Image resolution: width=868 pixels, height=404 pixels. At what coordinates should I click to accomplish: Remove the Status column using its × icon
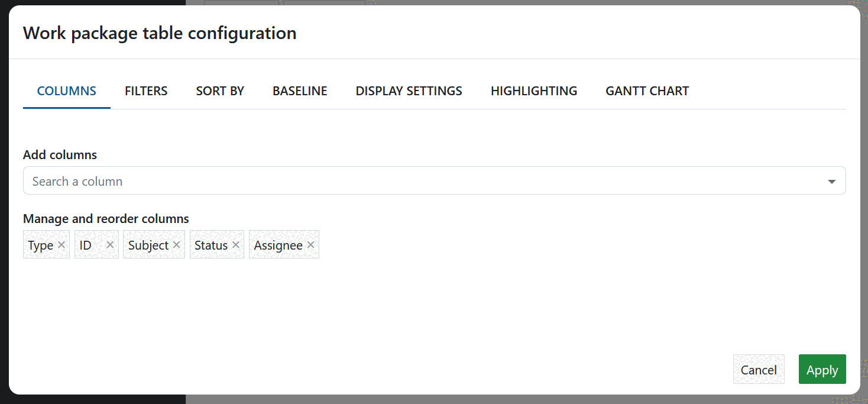(x=235, y=244)
